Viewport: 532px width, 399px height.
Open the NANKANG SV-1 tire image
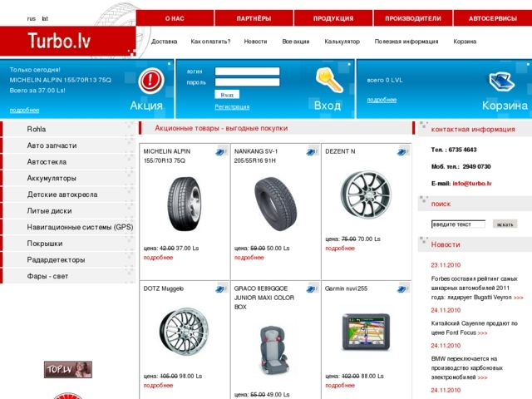coord(275,204)
